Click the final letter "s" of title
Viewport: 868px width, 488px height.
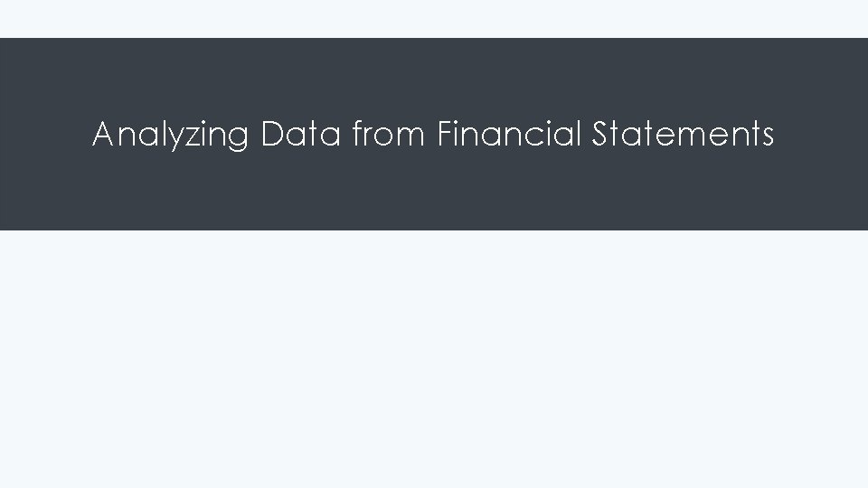(x=768, y=136)
